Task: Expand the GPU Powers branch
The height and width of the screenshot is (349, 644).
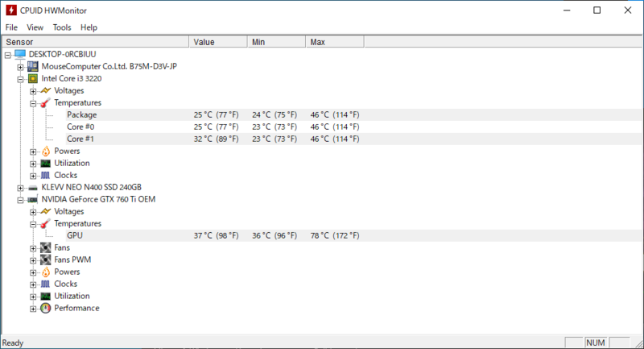Action: [x=33, y=272]
